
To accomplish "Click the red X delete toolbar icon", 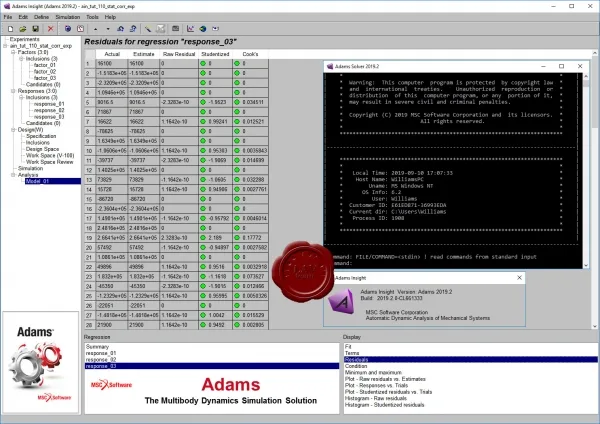I will coord(51,29).
